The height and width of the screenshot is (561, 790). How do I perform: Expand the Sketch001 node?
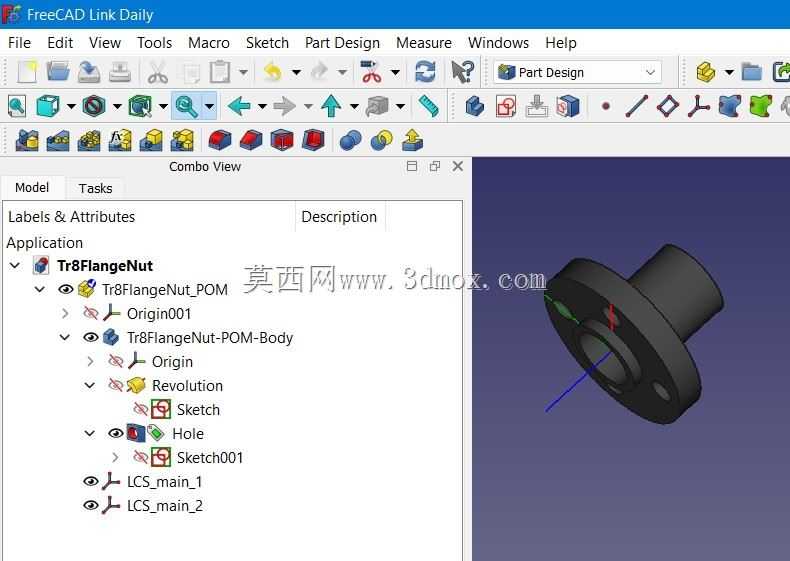point(115,458)
